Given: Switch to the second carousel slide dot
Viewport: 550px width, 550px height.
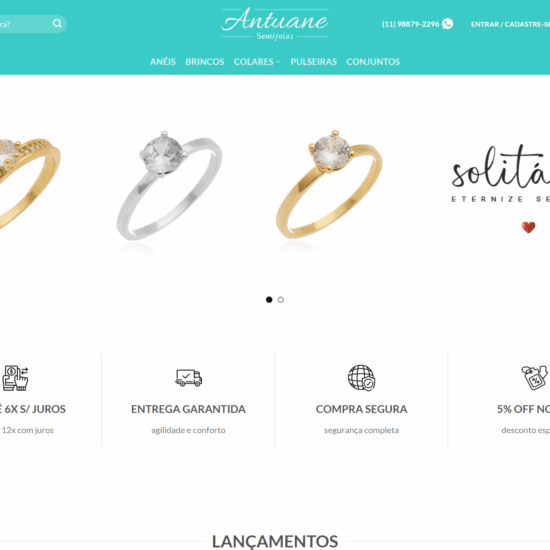Looking at the screenshot, I should (x=281, y=300).
